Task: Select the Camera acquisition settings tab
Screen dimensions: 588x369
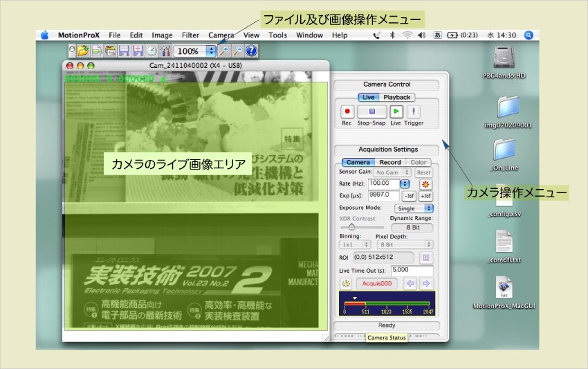Action: point(358,163)
